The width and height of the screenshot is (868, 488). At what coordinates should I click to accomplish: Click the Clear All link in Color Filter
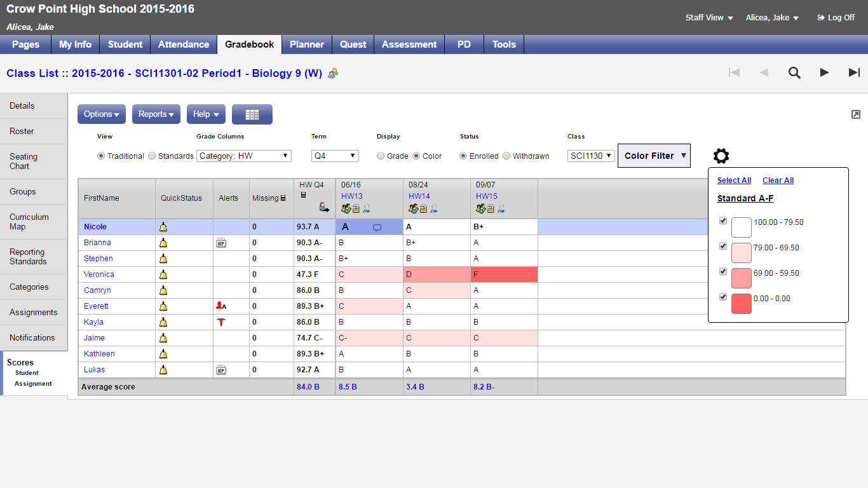(778, 180)
